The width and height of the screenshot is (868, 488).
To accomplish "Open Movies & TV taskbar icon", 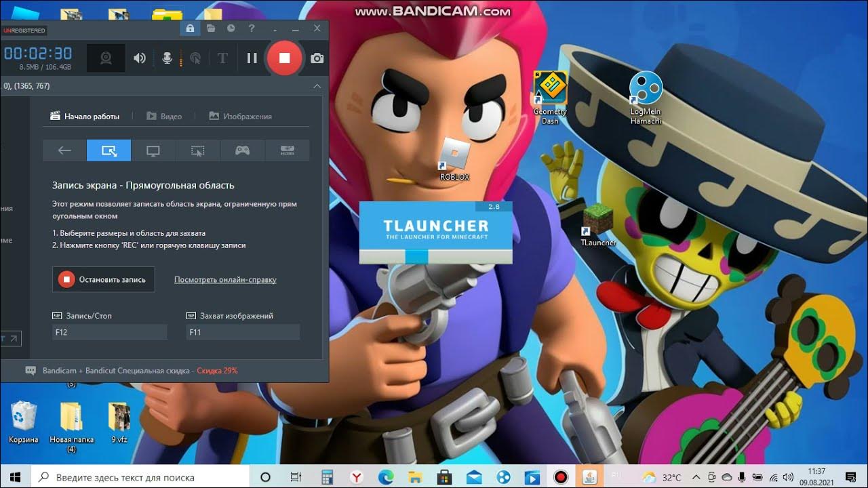I will point(532,476).
